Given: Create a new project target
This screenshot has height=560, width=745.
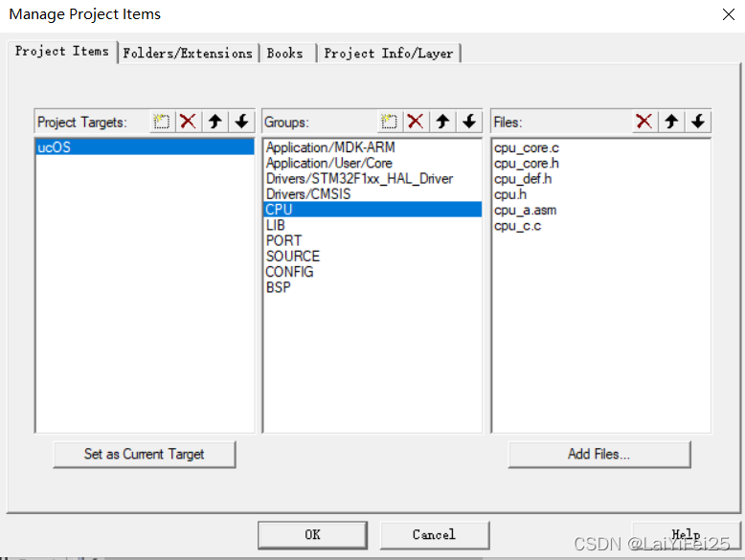Looking at the screenshot, I should click(x=162, y=122).
